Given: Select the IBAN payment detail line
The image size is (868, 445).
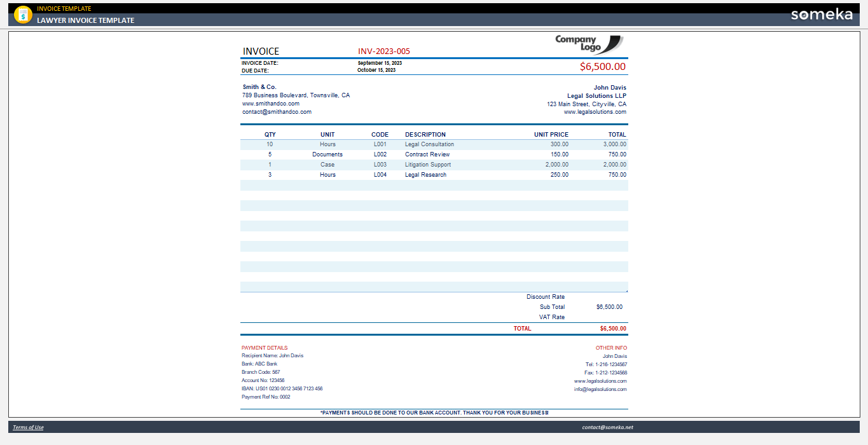Looking at the screenshot, I should pyautogui.click(x=282, y=388).
